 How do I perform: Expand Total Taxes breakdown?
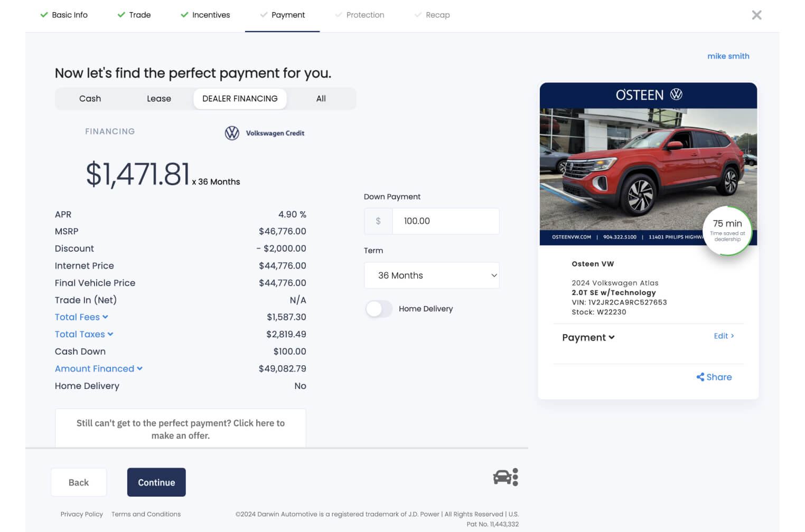click(x=84, y=334)
